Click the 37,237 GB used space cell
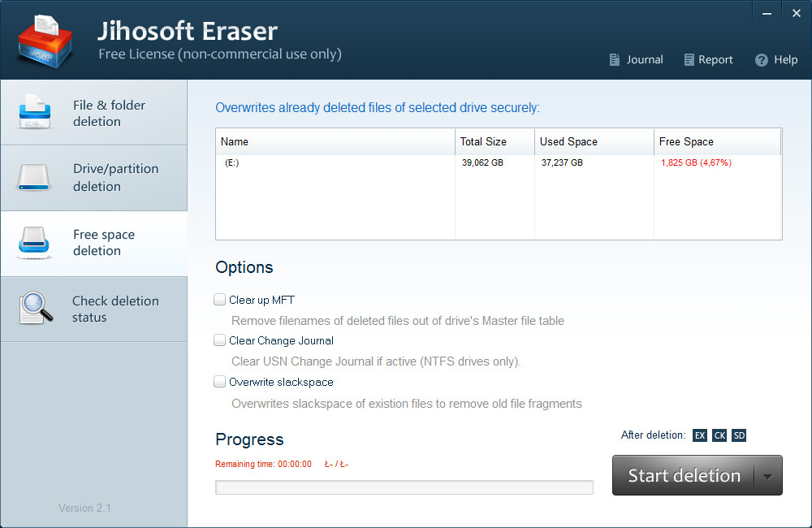 click(x=562, y=162)
